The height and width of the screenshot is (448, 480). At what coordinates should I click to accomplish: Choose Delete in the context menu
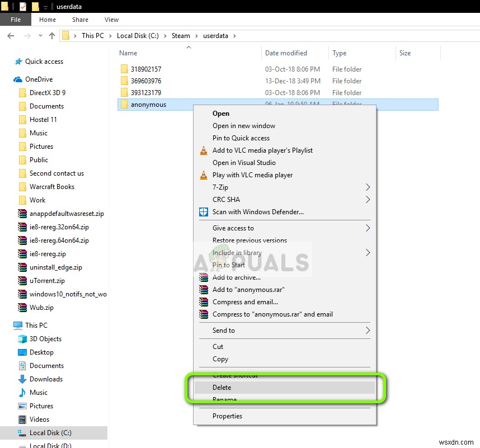coord(284,388)
